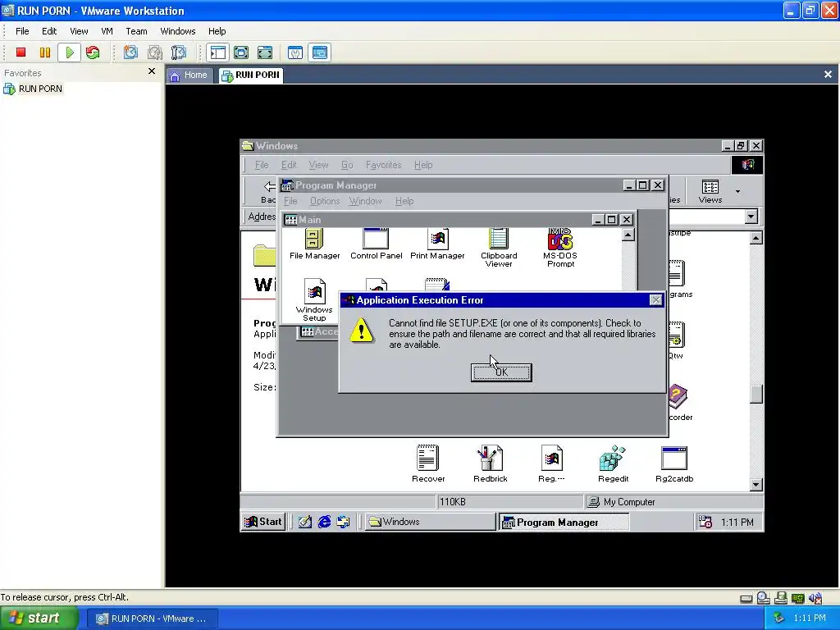The width and height of the screenshot is (840, 630).
Task: Open Favorites menu in Windows explorer window
Action: click(x=384, y=165)
